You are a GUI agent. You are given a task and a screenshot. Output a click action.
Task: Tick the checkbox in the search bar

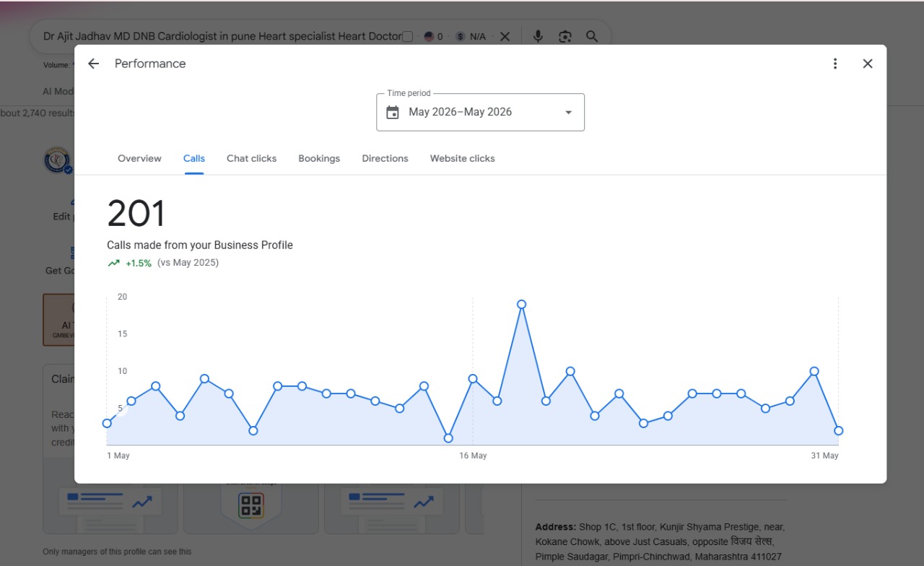(x=408, y=36)
